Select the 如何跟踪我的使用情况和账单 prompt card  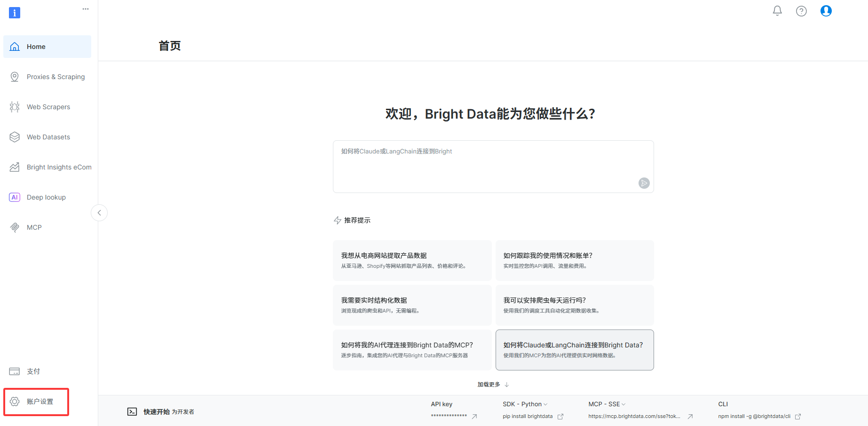[575, 261]
